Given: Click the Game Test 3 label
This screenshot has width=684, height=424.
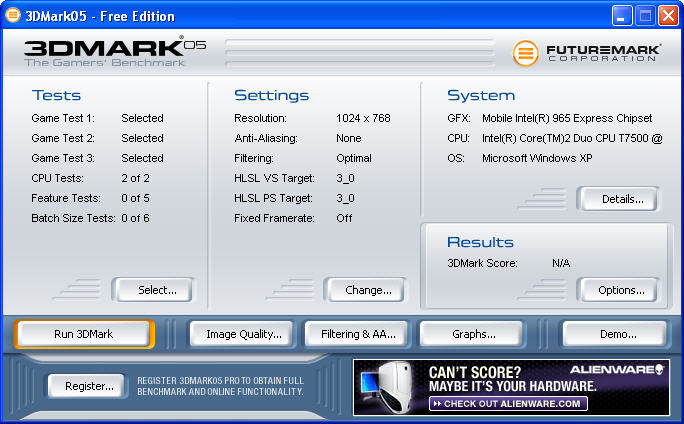Looking at the screenshot, I should (63, 158).
